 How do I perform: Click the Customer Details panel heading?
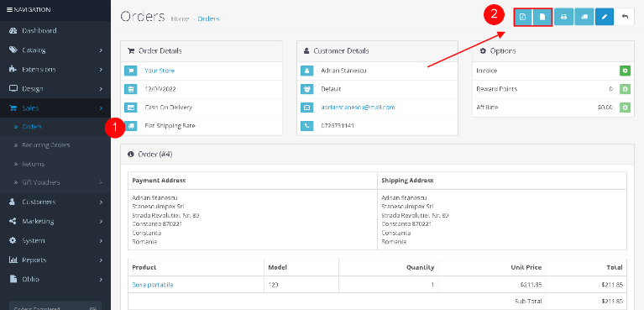click(341, 51)
